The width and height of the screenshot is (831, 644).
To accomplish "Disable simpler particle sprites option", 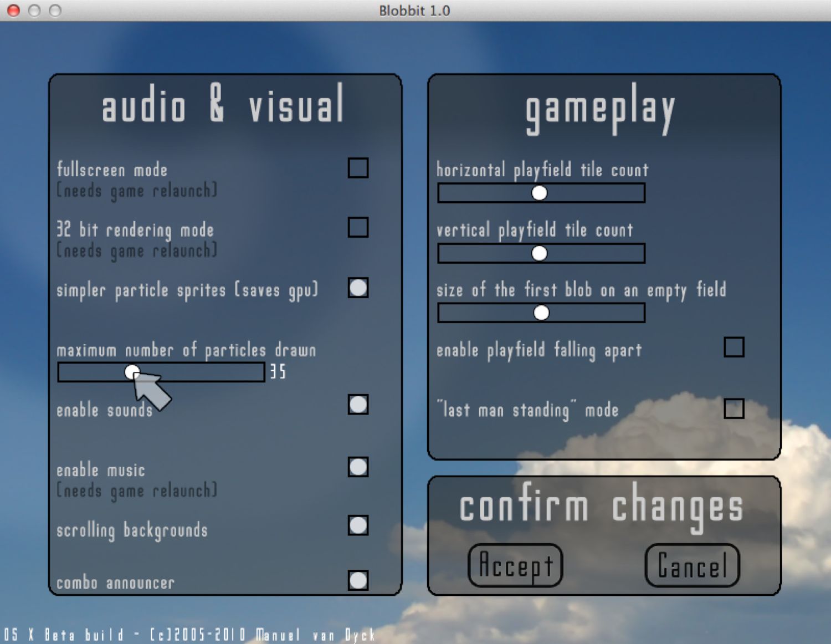I will (x=358, y=288).
